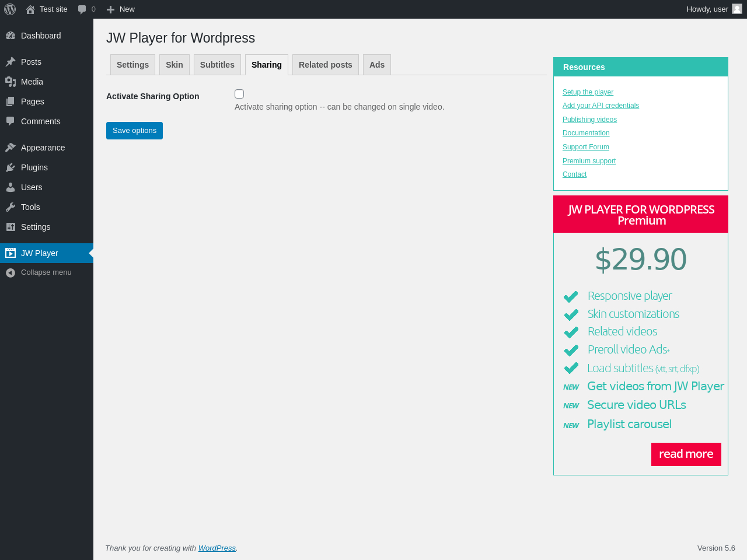Open the comments bubble icon in admin bar
Image resolution: width=747 pixels, height=560 pixels.
pyautogui.click(x=82, y=9)
